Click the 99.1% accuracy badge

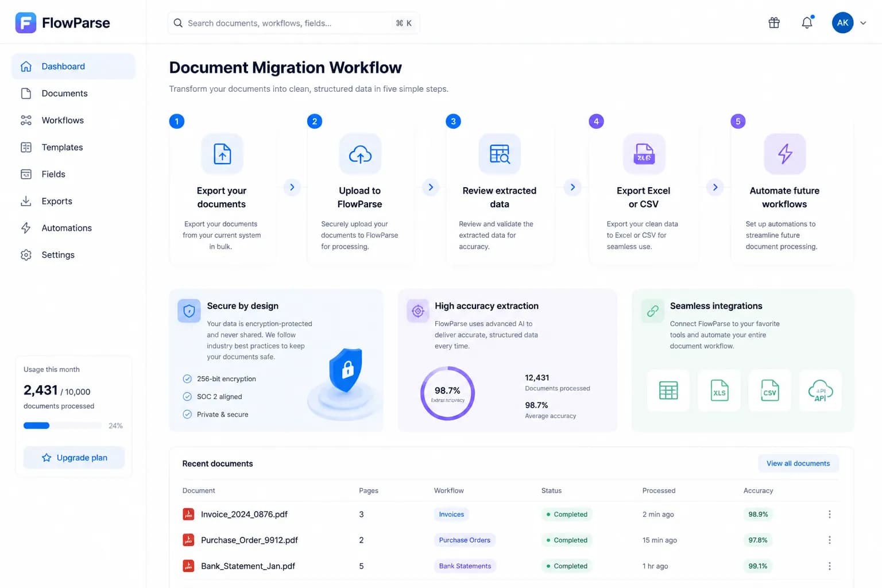[x=758, y=566]
